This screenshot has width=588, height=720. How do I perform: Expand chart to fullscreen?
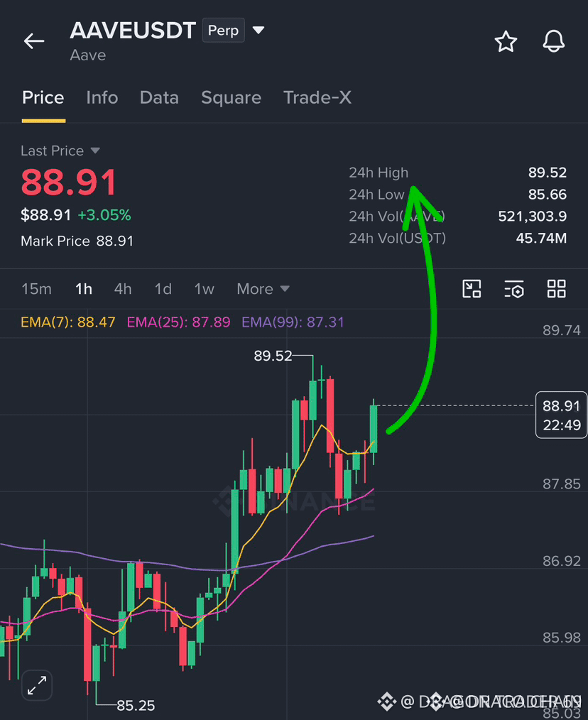(37, 685)
